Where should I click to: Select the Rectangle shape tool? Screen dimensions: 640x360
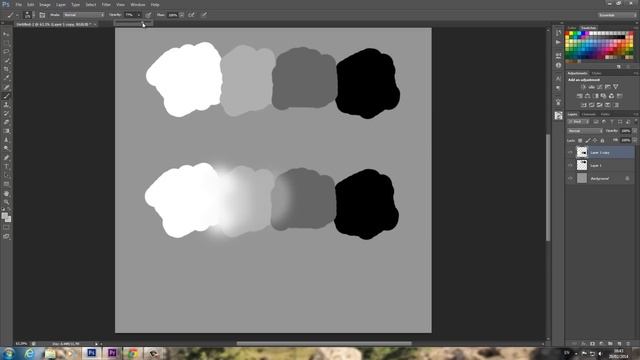(6, 184)
